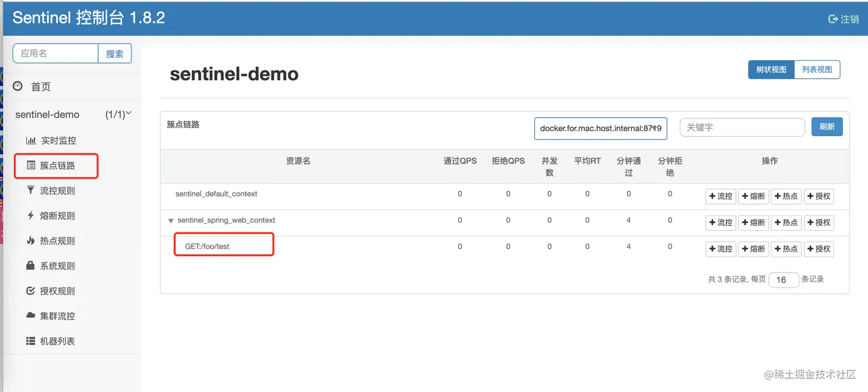Image resolution: width=868 pixels, height=392 pixels.
Task: Add 熔断 rule for sentinel_default_context
Action: pos(753,196)
